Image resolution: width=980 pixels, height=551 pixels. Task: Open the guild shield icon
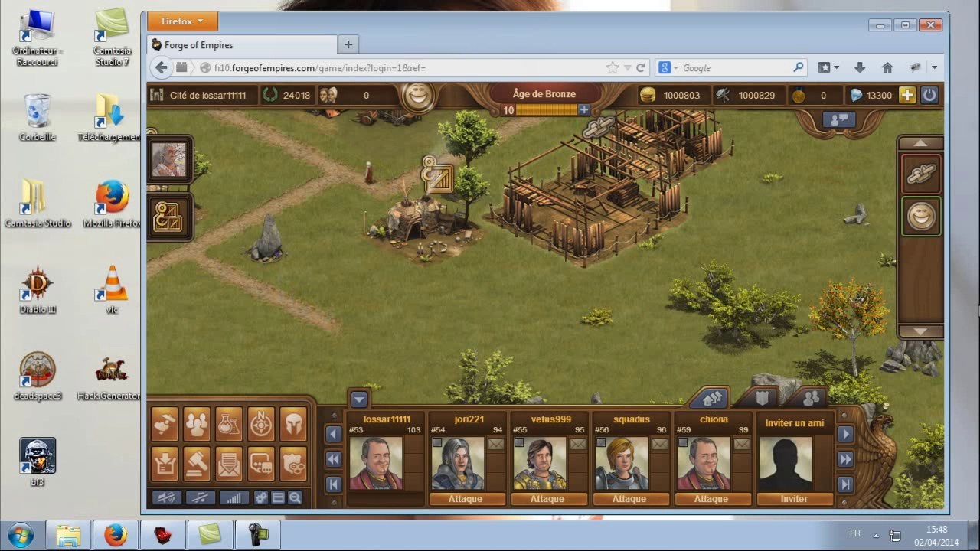coord(293,462)
